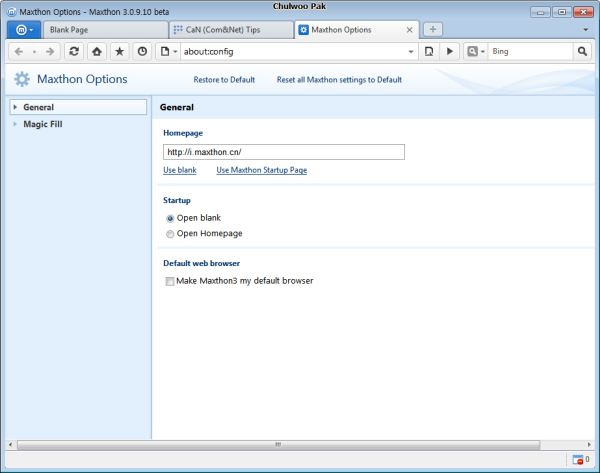Click the horizontal scrollbar thumb
The height and width of the screenshot is (473, 600).
coord(279,445)
